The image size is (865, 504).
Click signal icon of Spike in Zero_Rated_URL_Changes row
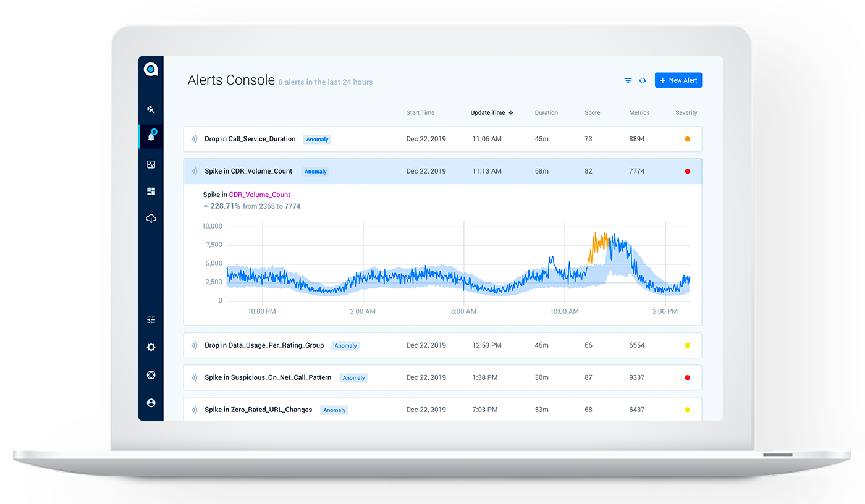pos(194,409)
